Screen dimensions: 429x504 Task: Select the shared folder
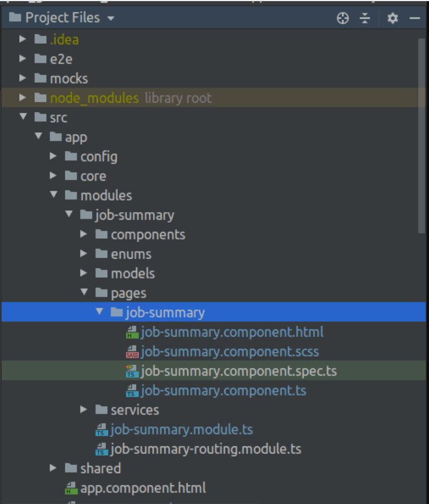[x=100, y=468]
